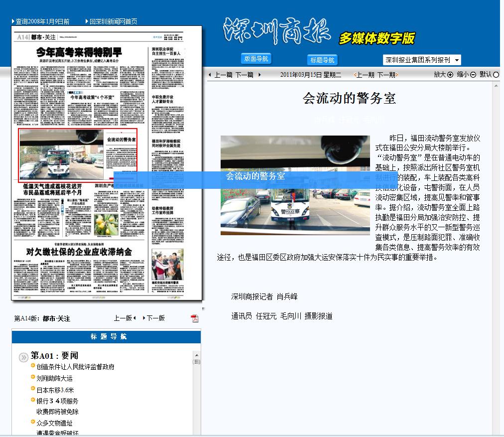Click the right arrow after 下一篇

[x=259, y=75]
